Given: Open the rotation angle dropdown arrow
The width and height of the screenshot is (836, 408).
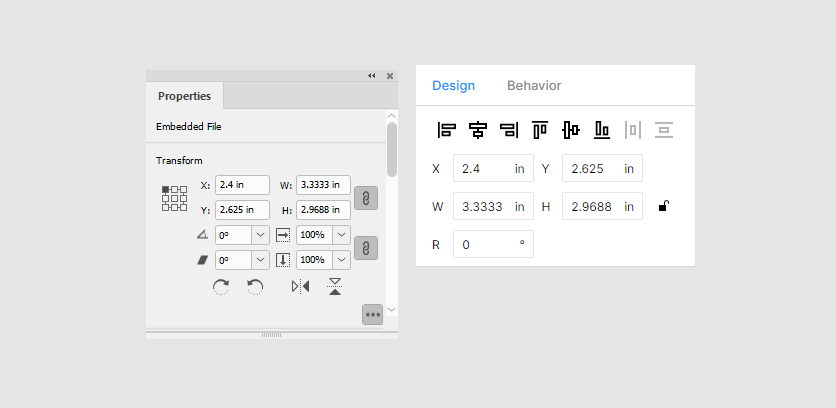Looking at the screenshot, I should coord(260,235).
